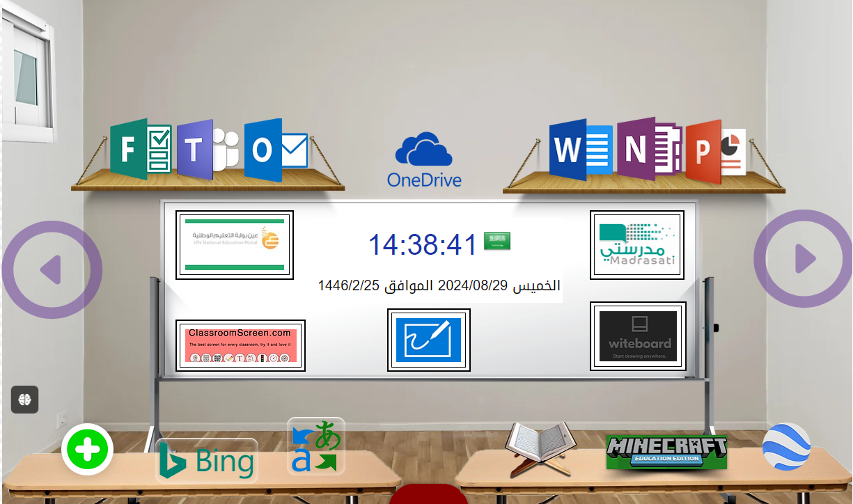The width and height of the screenshot is (853, 504).
Task: Open the IEN National Education Portal thumbnail
Action: pyautogui.click(x=234, y=245)
